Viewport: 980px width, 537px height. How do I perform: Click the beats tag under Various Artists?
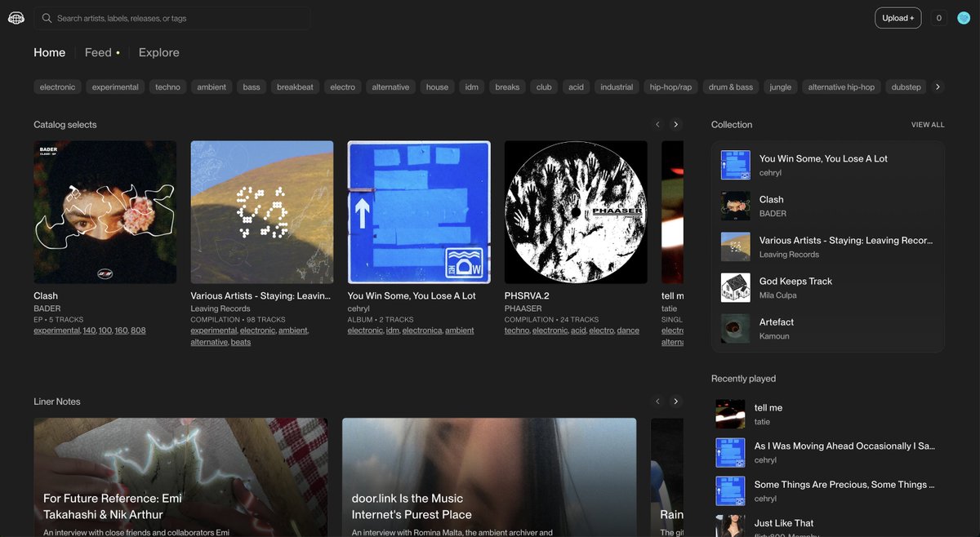(x=241, y=342)
